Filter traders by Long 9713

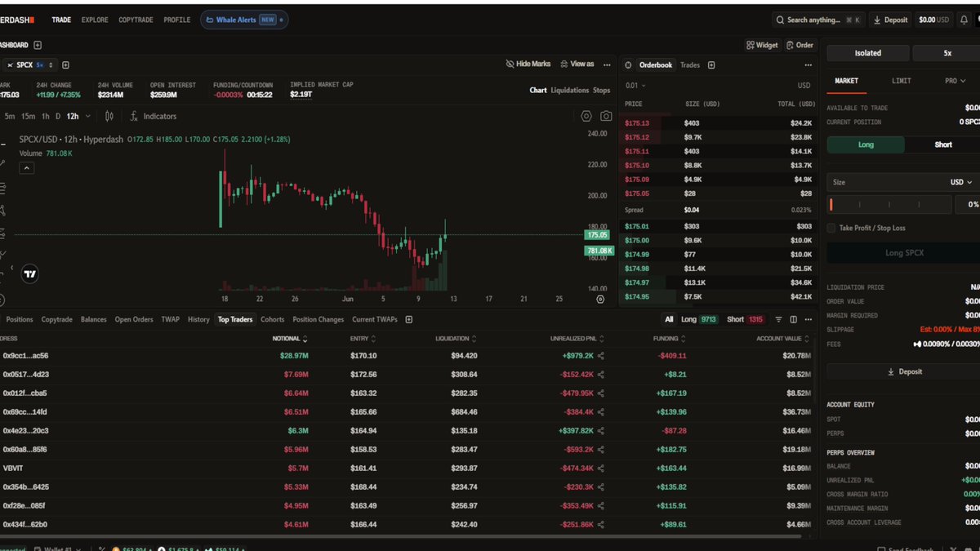pos(699,320)
